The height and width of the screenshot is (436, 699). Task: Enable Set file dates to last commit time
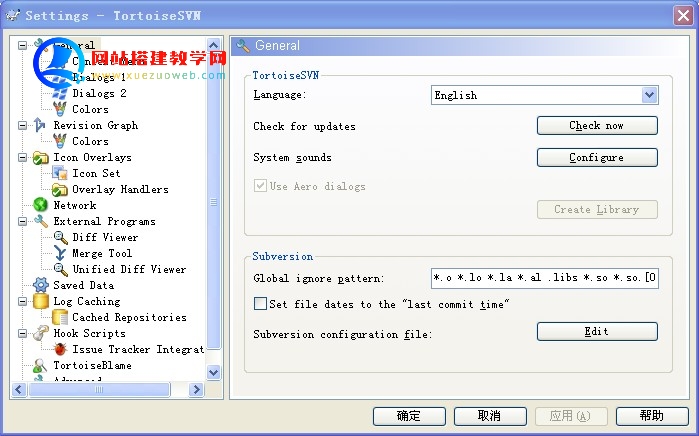(260, 304)
